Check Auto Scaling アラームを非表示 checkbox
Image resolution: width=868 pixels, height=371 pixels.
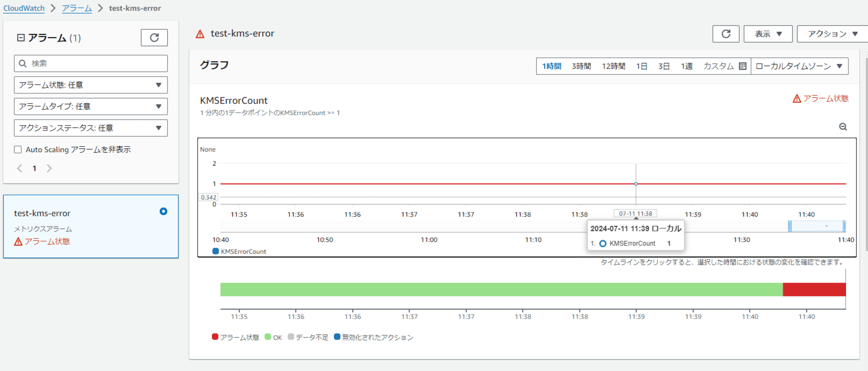18,150
